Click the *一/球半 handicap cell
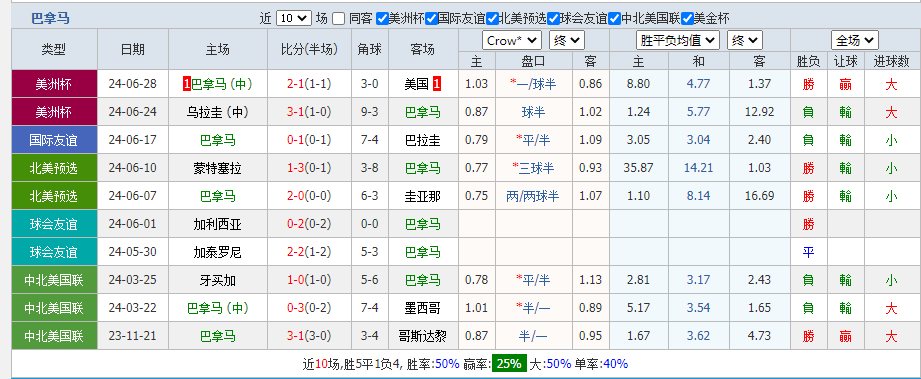 coord(533,84)
